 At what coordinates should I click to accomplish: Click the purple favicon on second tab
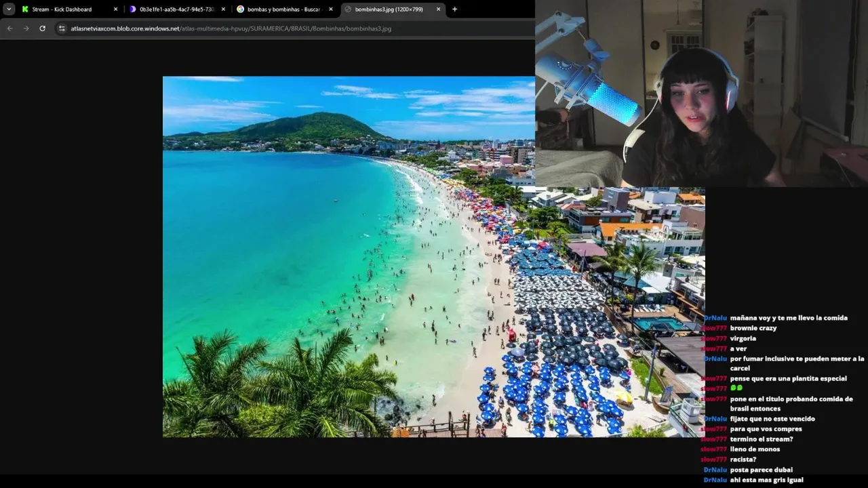point(132,9)
